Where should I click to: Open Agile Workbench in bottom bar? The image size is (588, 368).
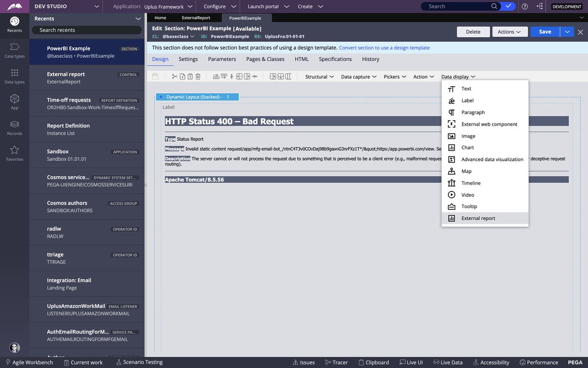(29, 363)
